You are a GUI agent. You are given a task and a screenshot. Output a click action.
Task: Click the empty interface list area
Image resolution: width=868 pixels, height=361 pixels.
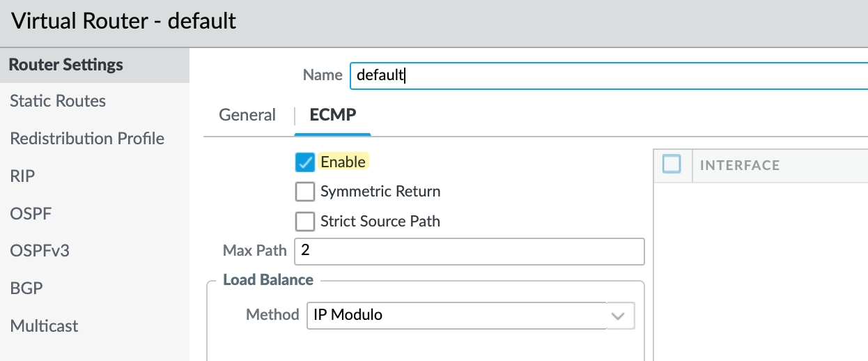click(759, 272)
